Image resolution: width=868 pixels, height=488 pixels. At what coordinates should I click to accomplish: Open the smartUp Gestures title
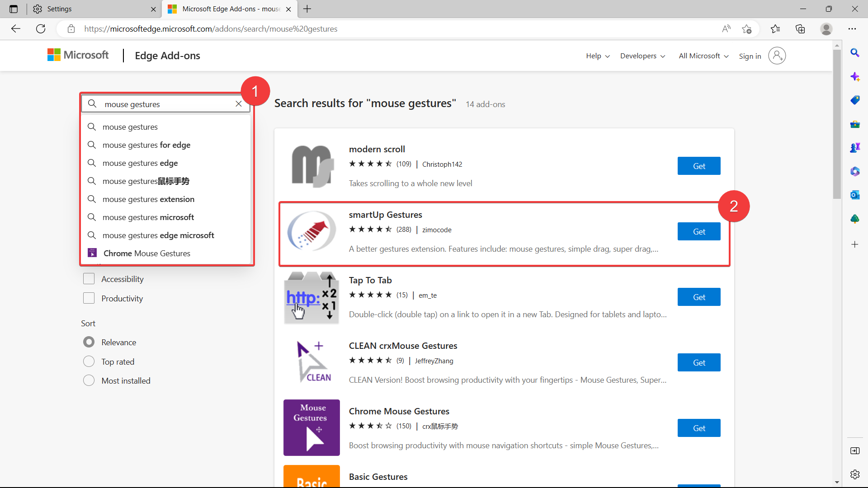pyautogui.click(x=385, y=215)
